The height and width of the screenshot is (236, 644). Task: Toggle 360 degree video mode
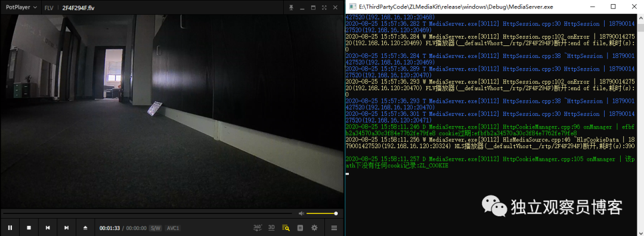[x=258, y=228]
